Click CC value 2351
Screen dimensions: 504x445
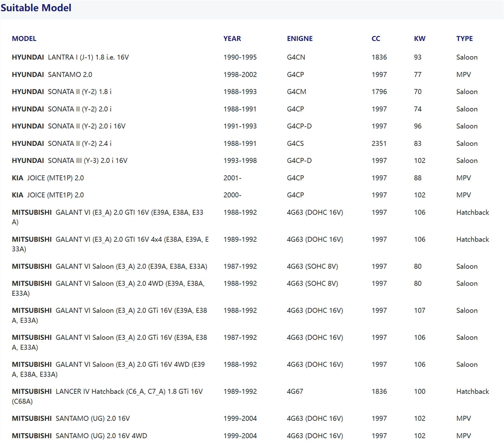click(379, 143)
